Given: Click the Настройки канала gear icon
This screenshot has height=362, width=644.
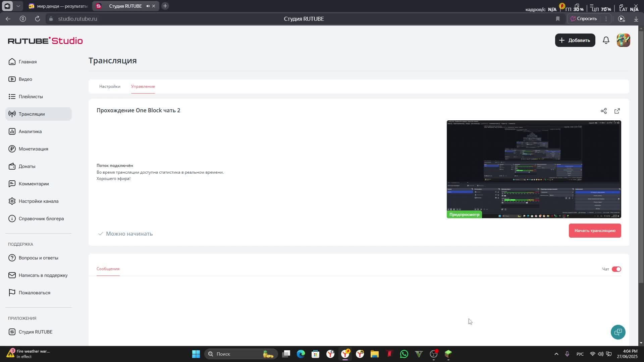Looking at the screenshot, I should [12, 201].
